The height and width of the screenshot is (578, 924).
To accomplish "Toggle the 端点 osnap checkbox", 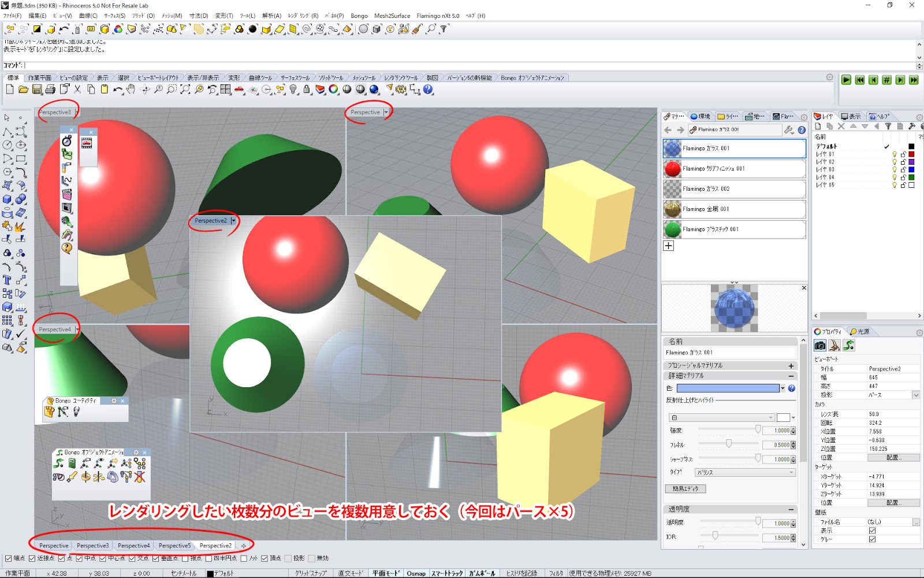I will coord(8,558).
